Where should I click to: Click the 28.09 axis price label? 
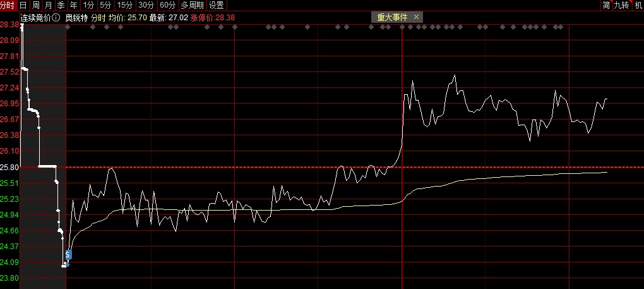coord(9,40)
